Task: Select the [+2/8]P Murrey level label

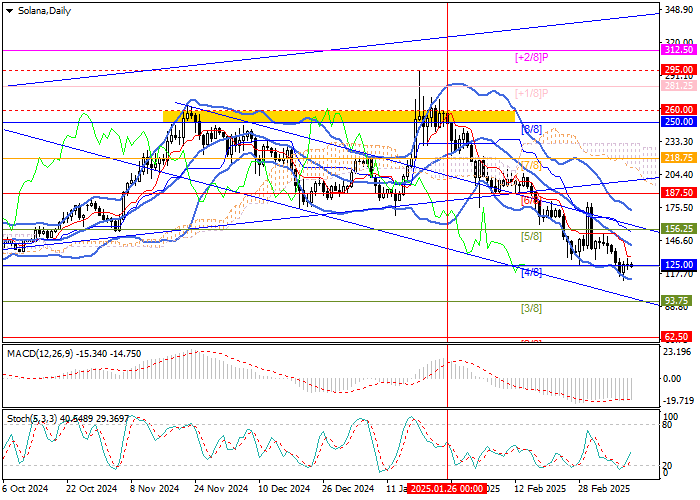Action: (534, 58)
